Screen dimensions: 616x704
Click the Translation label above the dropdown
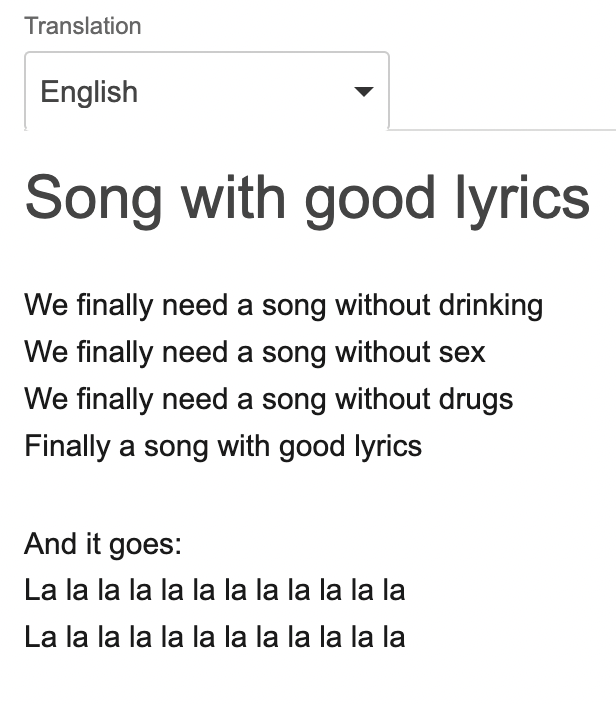point(82,26)
